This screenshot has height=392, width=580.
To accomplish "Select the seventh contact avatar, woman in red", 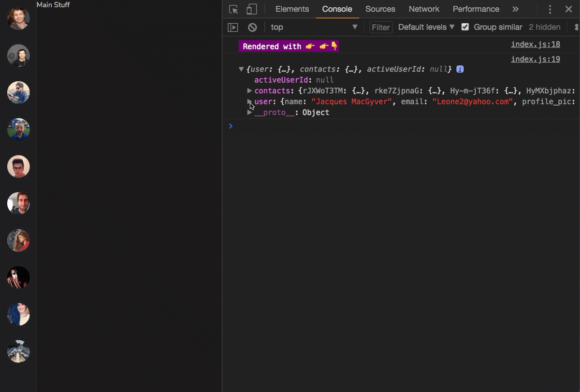I will tap(18, 240).
